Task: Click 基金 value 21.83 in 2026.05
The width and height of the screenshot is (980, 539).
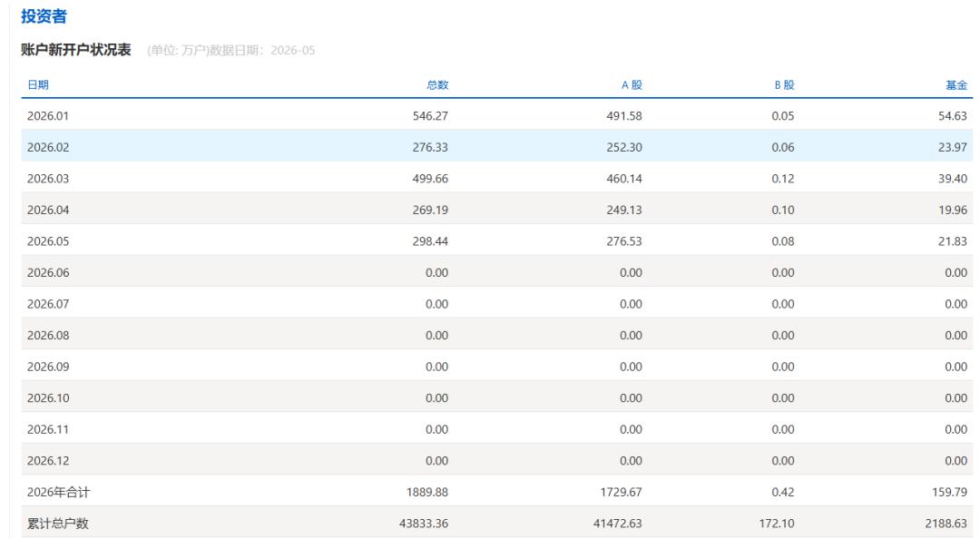Action: pos(953,241)
